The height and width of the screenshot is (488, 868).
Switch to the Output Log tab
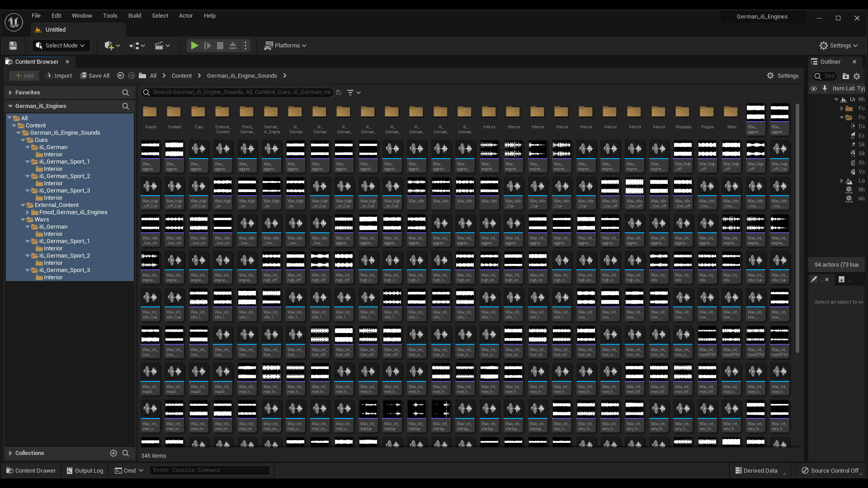(x=85, y=470)
